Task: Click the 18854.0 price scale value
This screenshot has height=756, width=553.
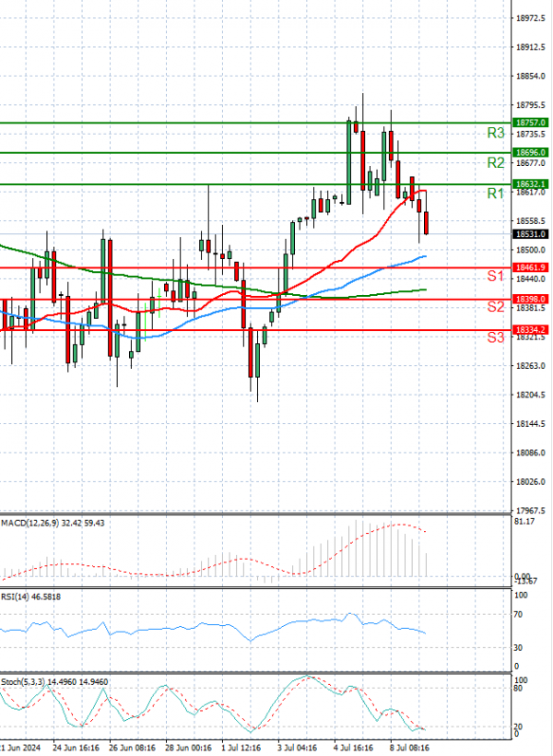Action: [x=530, y=77]
